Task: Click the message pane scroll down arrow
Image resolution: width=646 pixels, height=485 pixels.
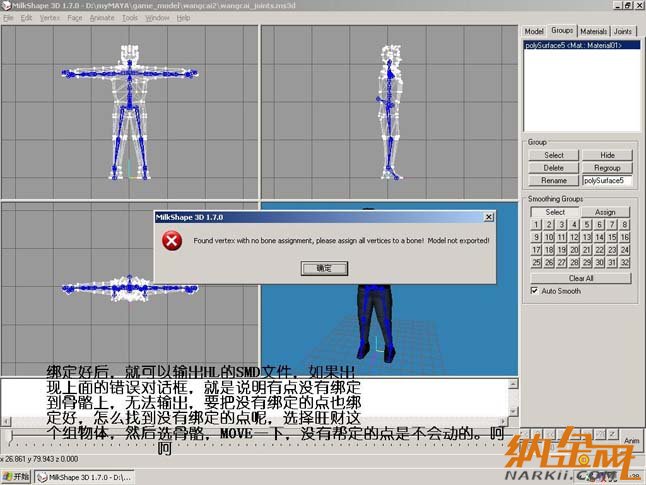Action: (513, 411)
